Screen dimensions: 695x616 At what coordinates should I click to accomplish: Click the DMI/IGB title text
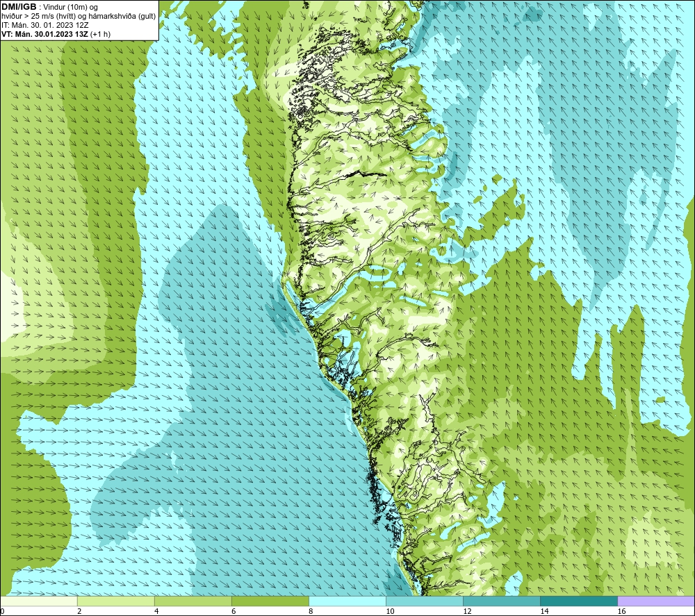click(19, 7)
